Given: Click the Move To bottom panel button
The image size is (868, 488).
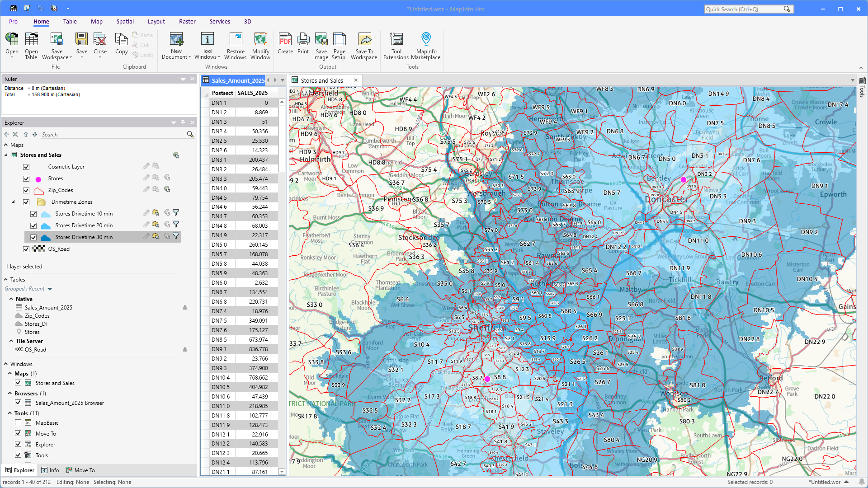Looking at the screenshot, I should tap(80, 470).
